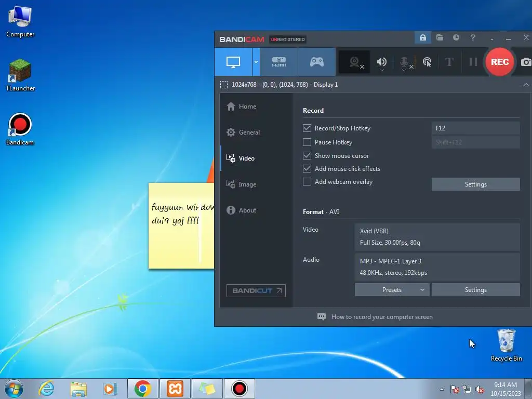The width and height of the screenshot is (532, 399).
Task: Start recording with the REC button
Action: click(499, 62)
